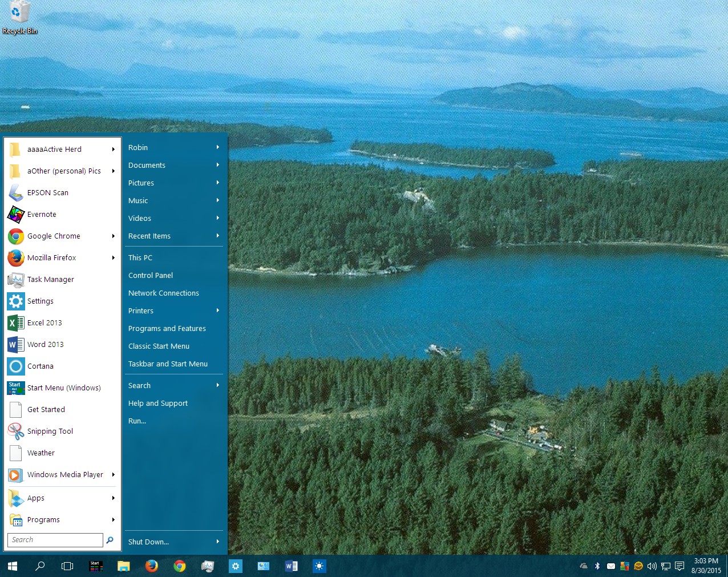Click the Start Menu (Windows) entry icon

(x=15, y=388)
